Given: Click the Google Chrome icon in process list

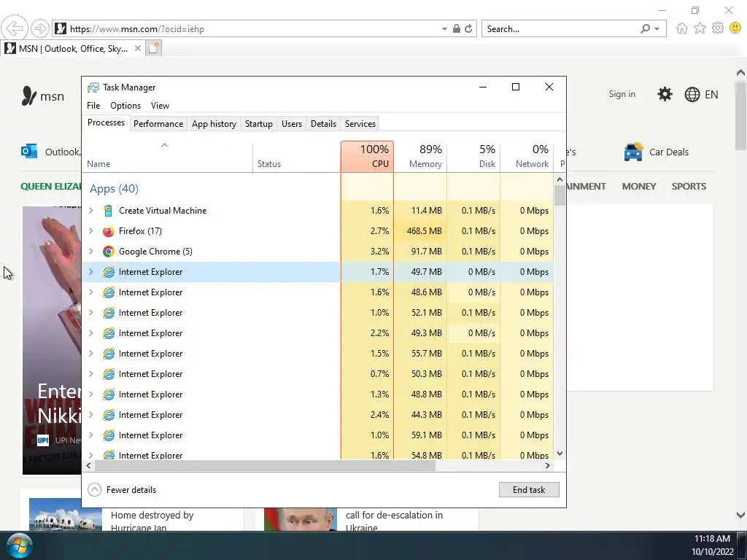Looking at the screenshot, I should tap(109, 252).
